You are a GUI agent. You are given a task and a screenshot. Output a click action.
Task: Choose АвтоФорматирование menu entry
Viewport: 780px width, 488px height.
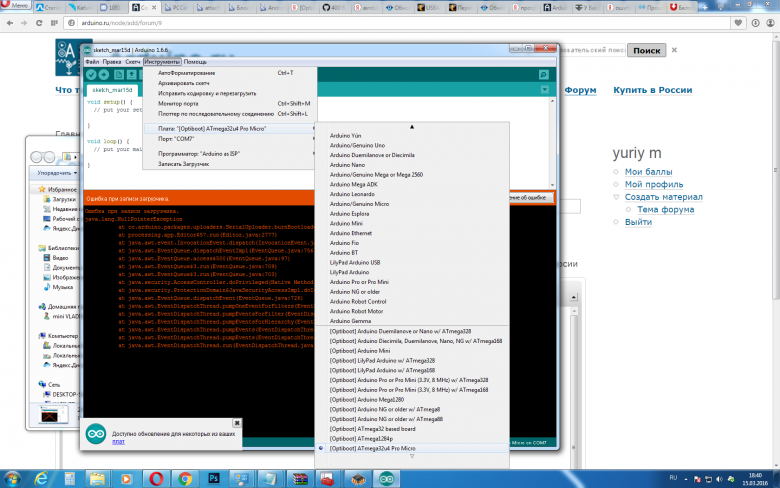point(229,73)
